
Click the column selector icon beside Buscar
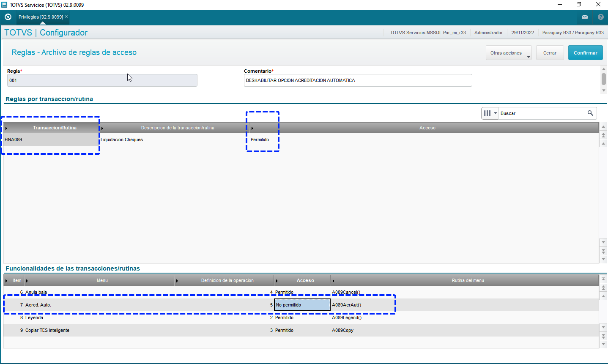[x=490, y=113]
